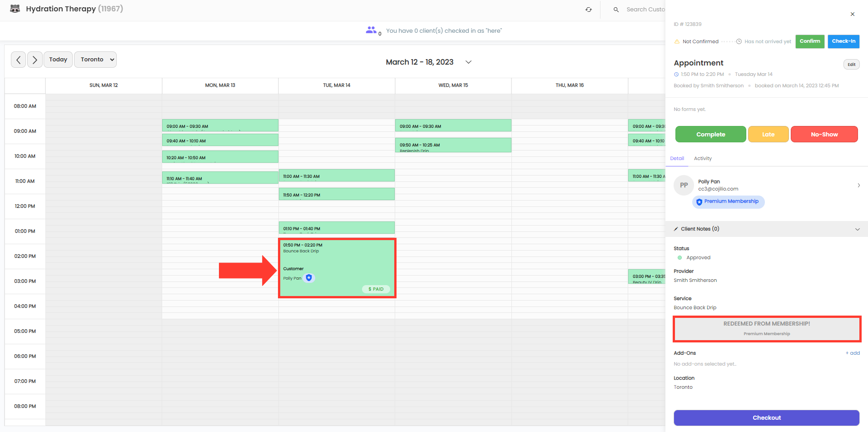Expand the Client Notes section
The width and height of the screenshot is (868, 432).
[857, 229]
